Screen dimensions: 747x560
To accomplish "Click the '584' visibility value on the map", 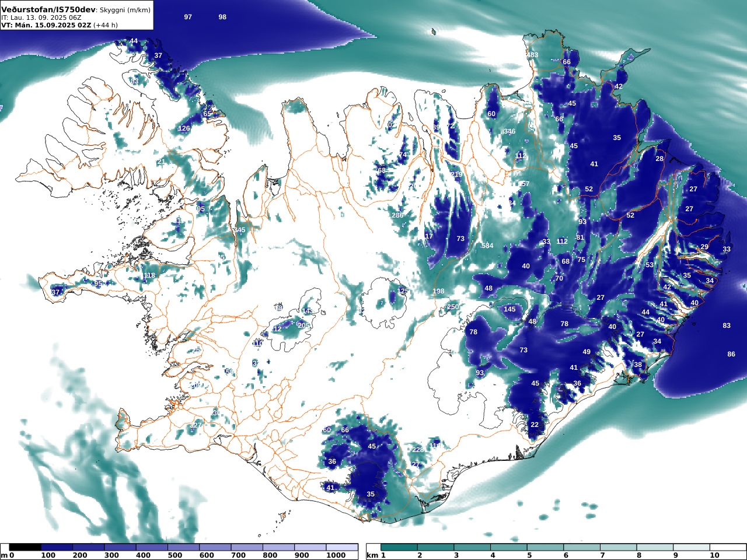I will (487, 246).
